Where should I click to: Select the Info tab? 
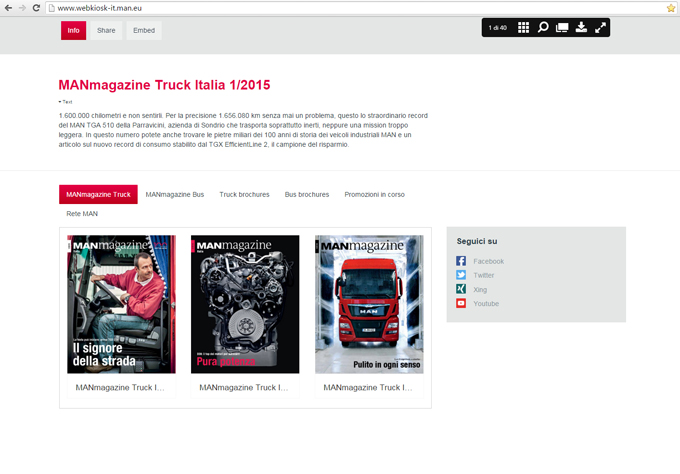point(73,30)
